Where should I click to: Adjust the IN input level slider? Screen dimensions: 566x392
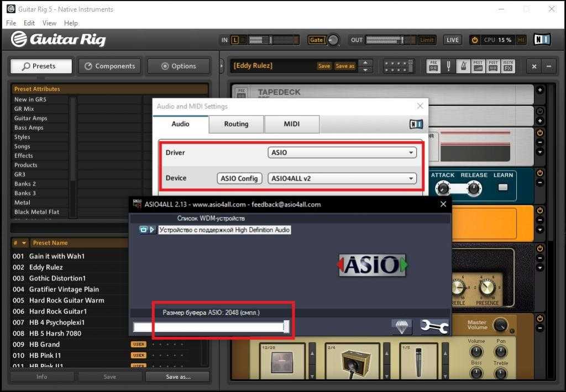(274, 40)
